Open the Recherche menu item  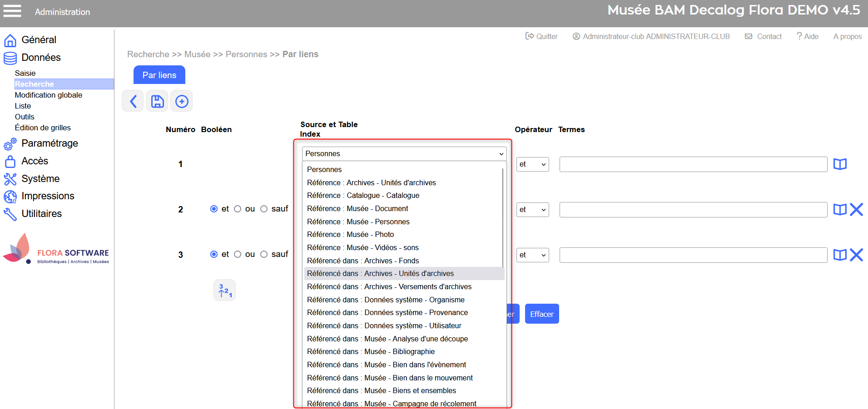tap(64, 84)
